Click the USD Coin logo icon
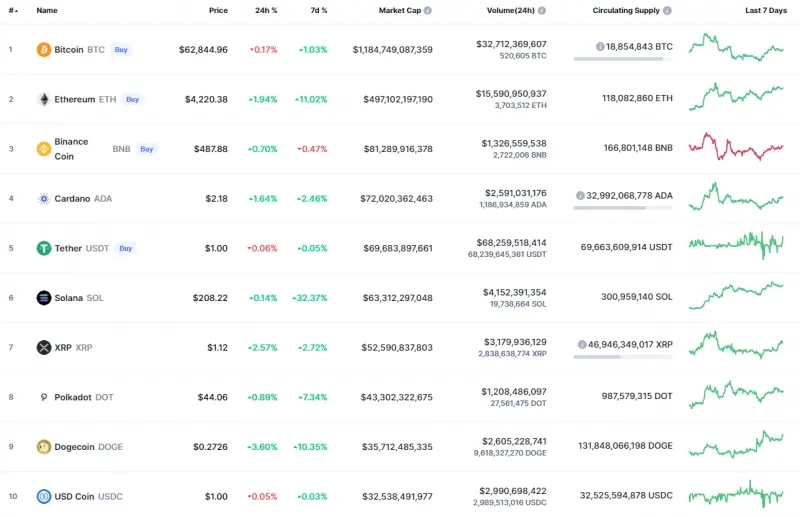This screenshot has height=517, width=800. click(x=44, y=496)
